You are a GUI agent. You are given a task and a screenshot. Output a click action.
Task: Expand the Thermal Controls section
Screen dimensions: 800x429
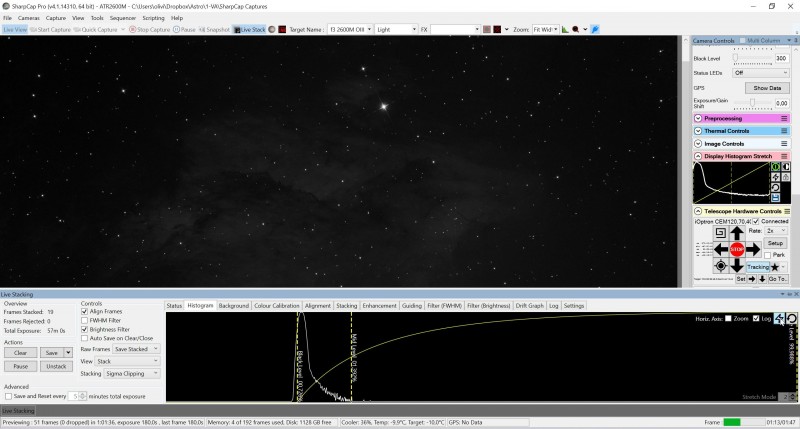[698, 131]
